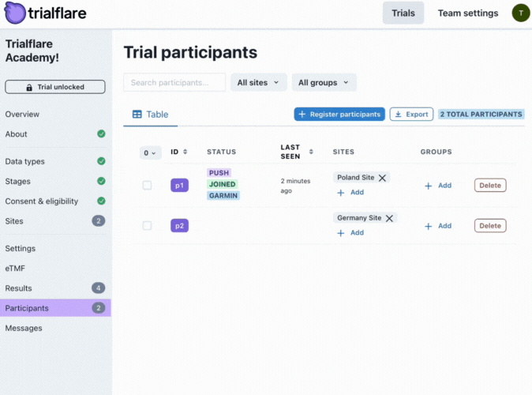This screenshot has width=532, height=395.
Task: Sort by Last Seen column arrows
Action: (x=311, y=152)
